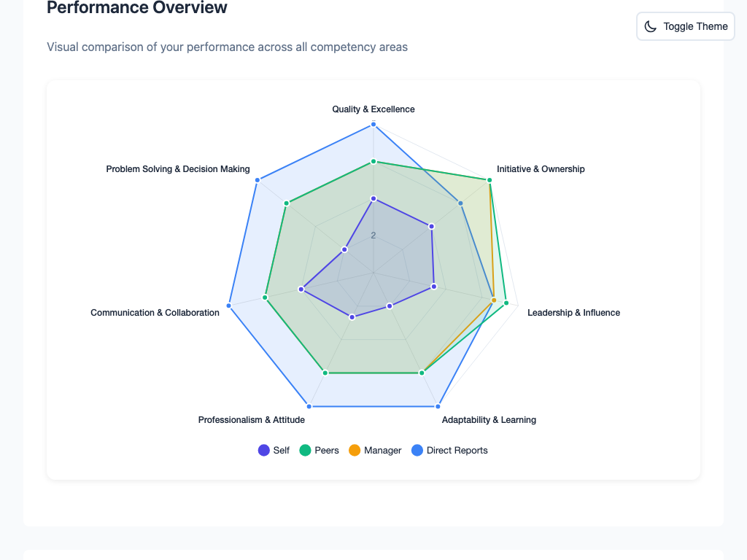Viewport: 747px width, 560px height.
Task: Click the Toggle Theme button
Action: (685, 26)
